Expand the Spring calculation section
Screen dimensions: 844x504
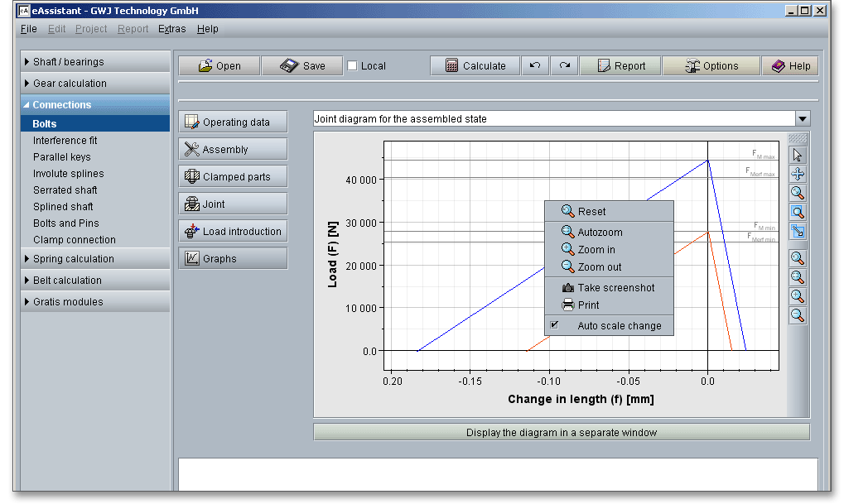(95, 259)
